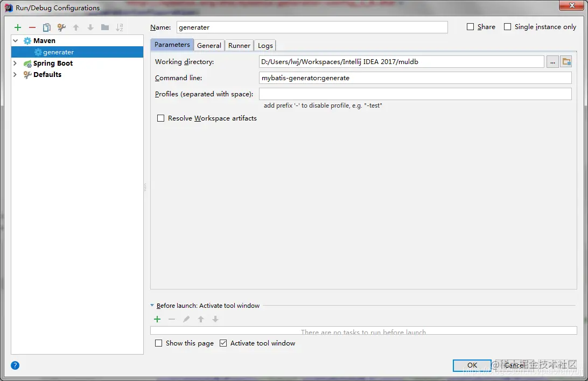This screenshot has width=588, height=381.
Task: Remove the before launch task
Action: (x=172, y=319)
